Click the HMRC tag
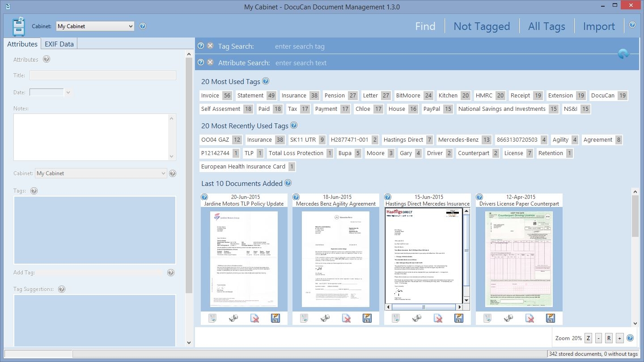644x362 pixels. [490, 95]
